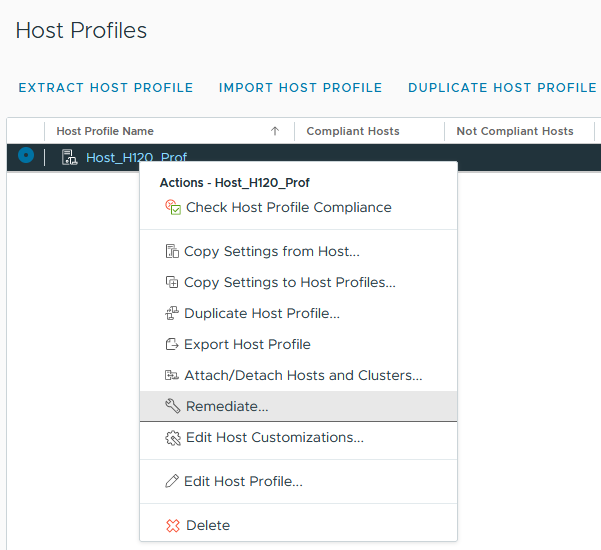Viewport: 601px width, 550px height.
Task: Choose Check Host Profile Compliance from menu
Action: (299, 207)
